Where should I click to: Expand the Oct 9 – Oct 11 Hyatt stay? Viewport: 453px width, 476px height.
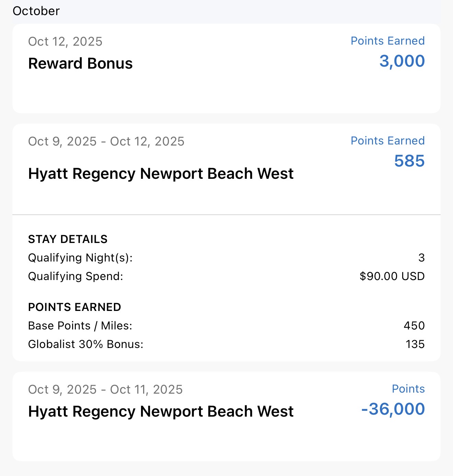[x=161, y=411]
